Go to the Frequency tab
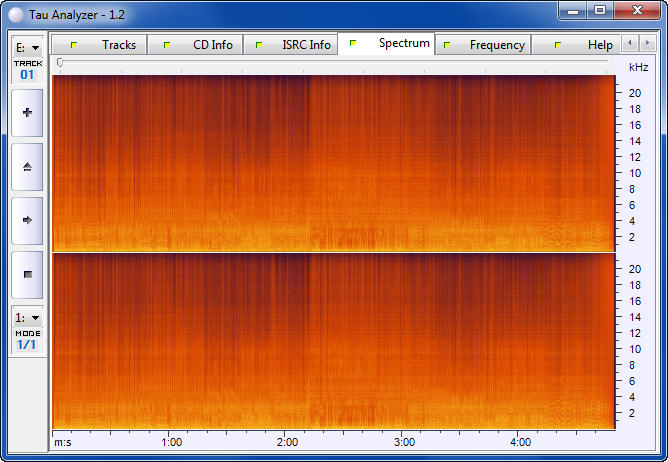The width and height of the screenshot is (668, 462). (487, 45)
